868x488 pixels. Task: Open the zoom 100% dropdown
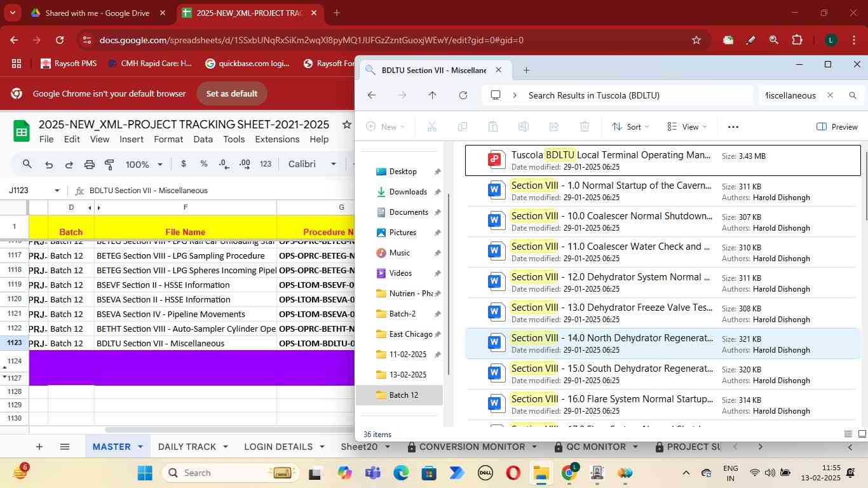(x=144, y=164)
